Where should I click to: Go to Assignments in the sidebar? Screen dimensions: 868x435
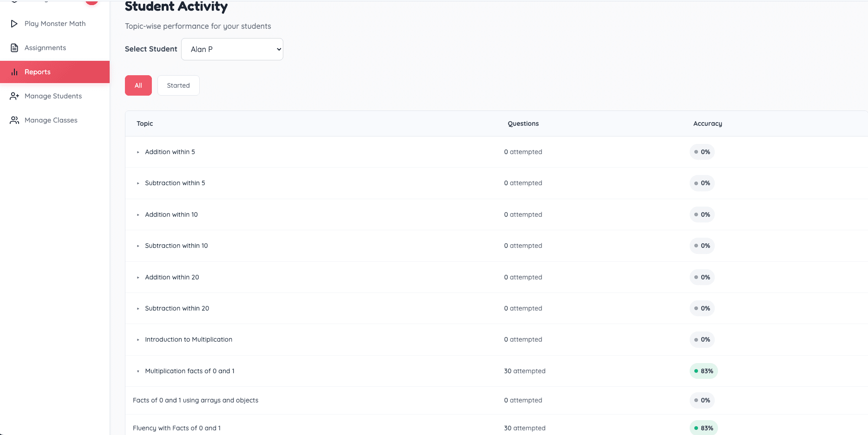45,48
